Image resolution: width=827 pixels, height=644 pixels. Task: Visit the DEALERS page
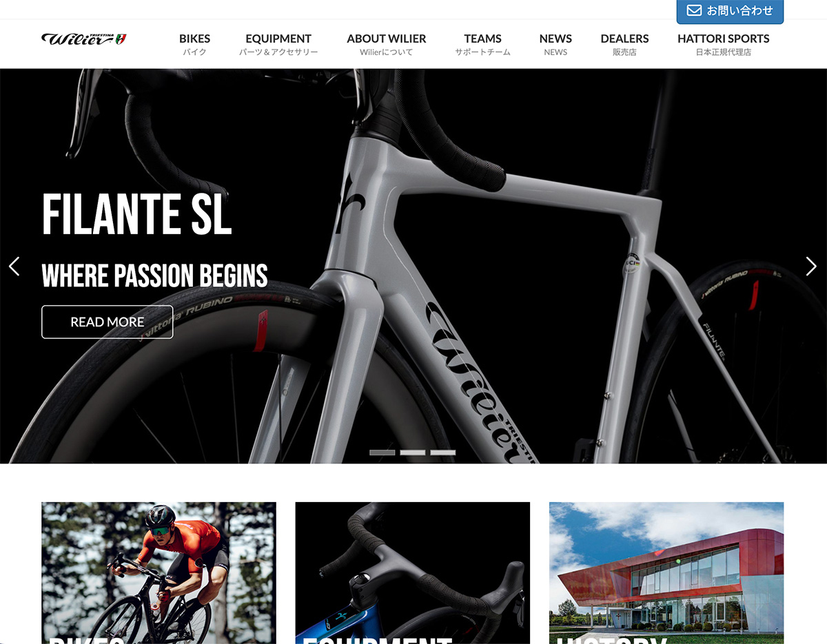pyautogui.click(x=624, y=45)
